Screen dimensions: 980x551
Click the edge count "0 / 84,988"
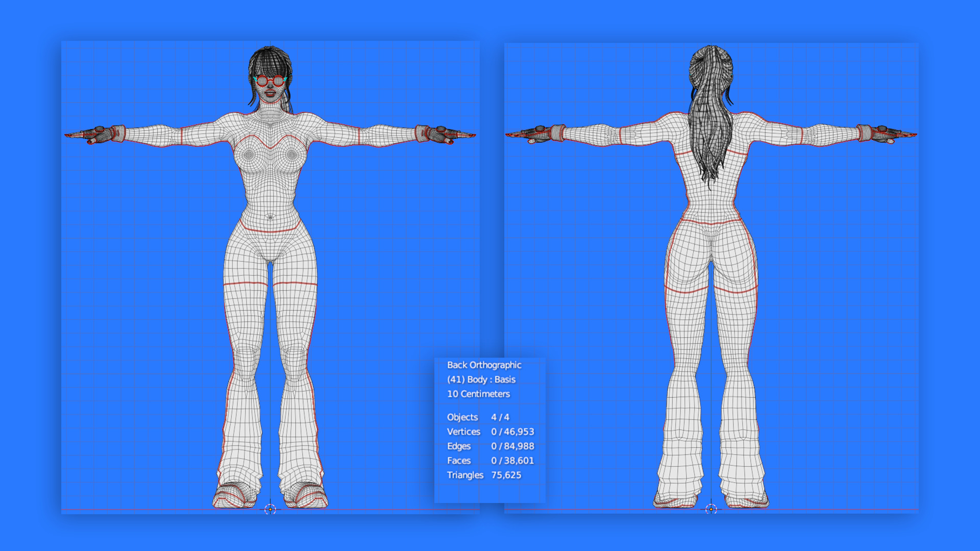pyautogui.click(x=512, y=446)
